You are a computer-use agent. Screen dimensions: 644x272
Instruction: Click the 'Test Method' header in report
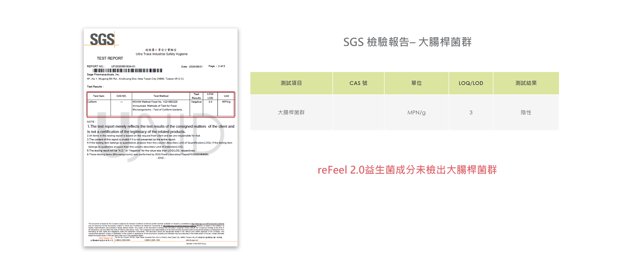161,96
